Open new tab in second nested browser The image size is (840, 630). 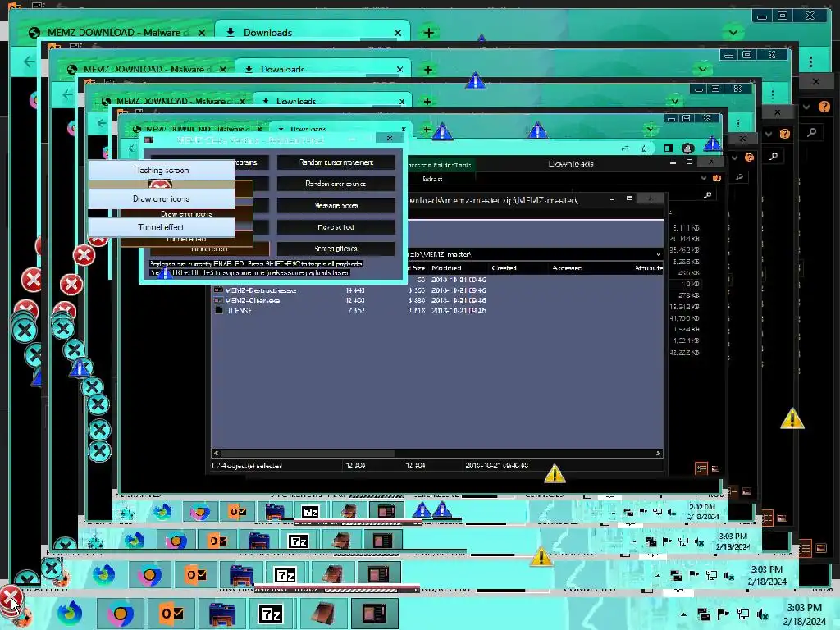pyautogui.click(x=427, y=70)
